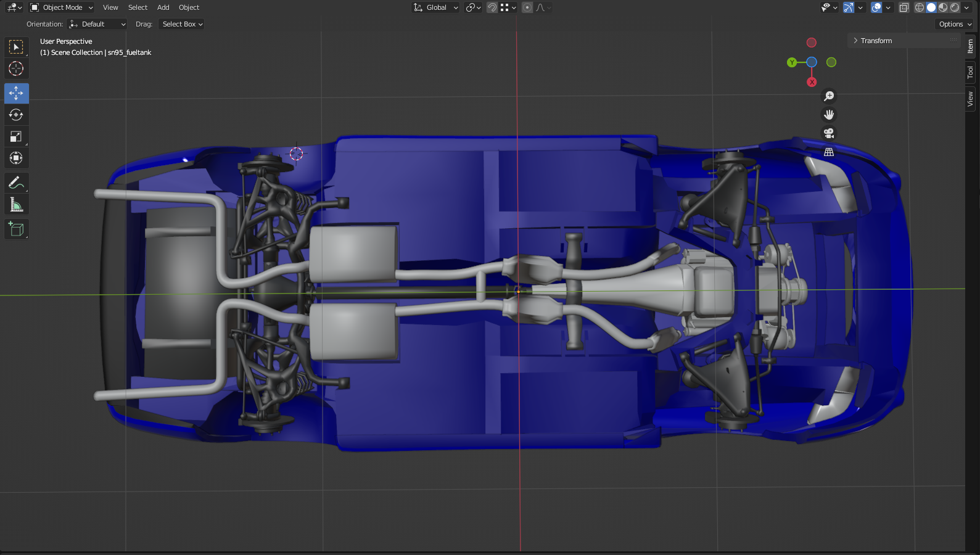Toggle X-ray display mode

tap(904, 7)
